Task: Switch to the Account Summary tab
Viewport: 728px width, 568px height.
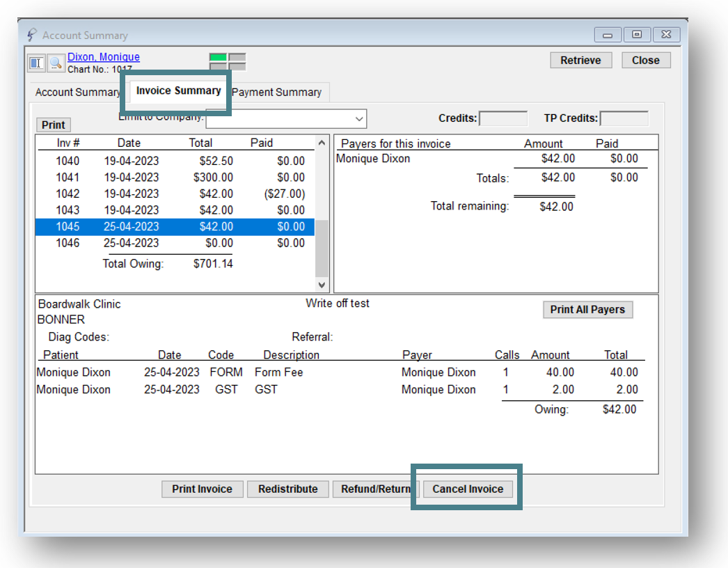Action: [x=77, y=92]
